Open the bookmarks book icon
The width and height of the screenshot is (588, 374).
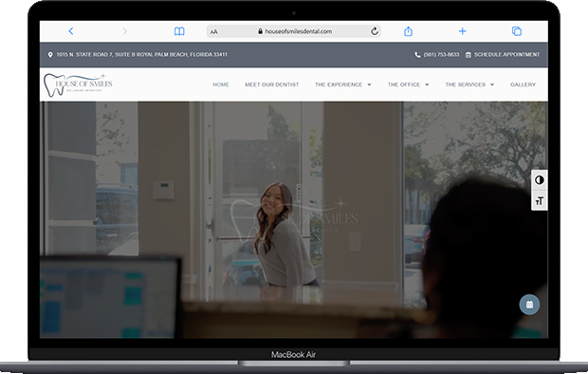click(179, 31)
